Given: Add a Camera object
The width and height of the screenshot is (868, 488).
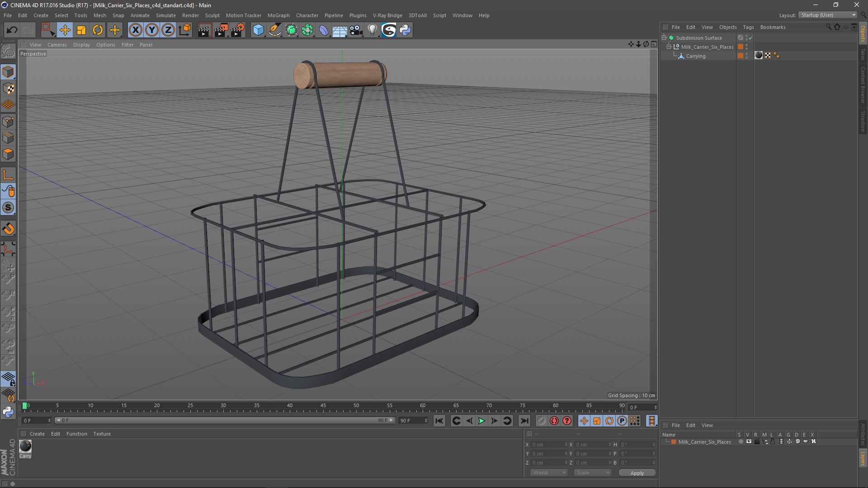Looking at the screenshot, I should [x=356, y=30].
